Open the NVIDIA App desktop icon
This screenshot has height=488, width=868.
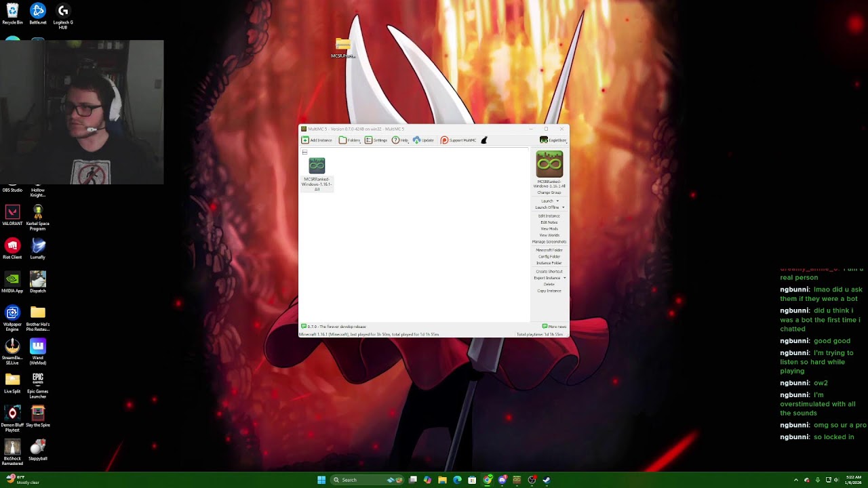point(12,282)
